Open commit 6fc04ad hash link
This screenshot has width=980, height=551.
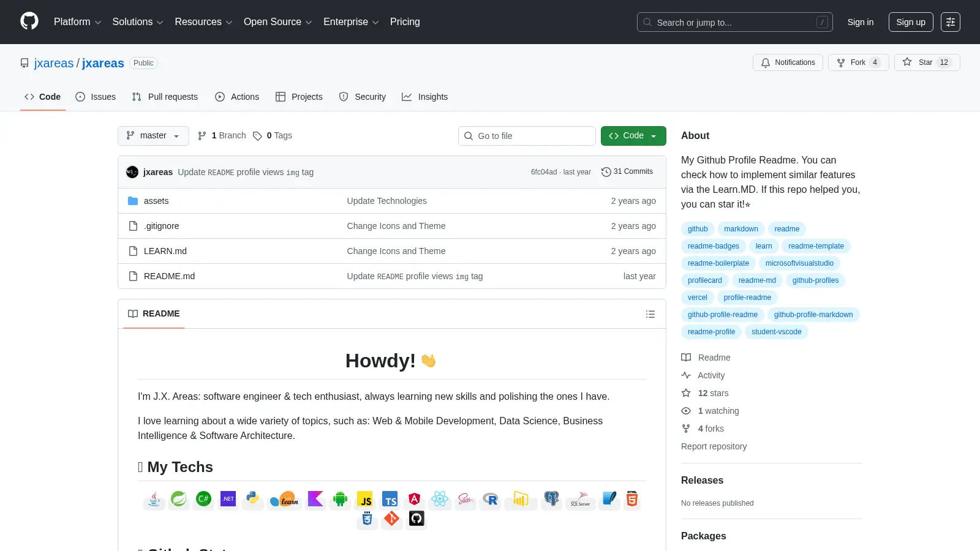pos(544,172)
